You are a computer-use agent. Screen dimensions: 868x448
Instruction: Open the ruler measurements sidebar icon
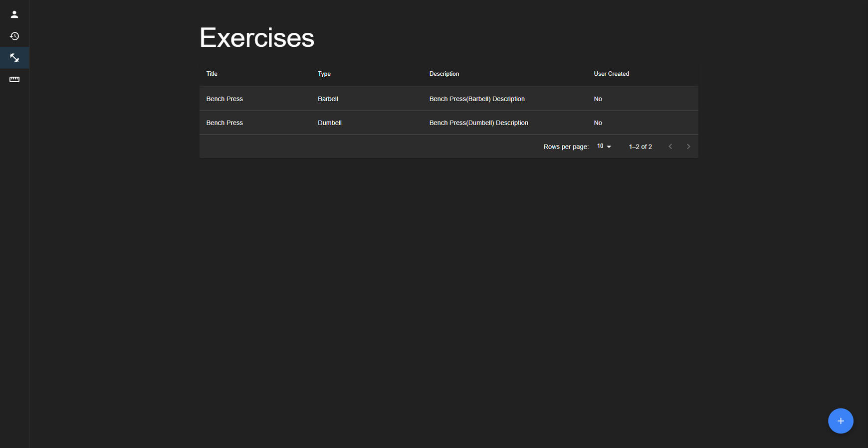click(14, 80)
